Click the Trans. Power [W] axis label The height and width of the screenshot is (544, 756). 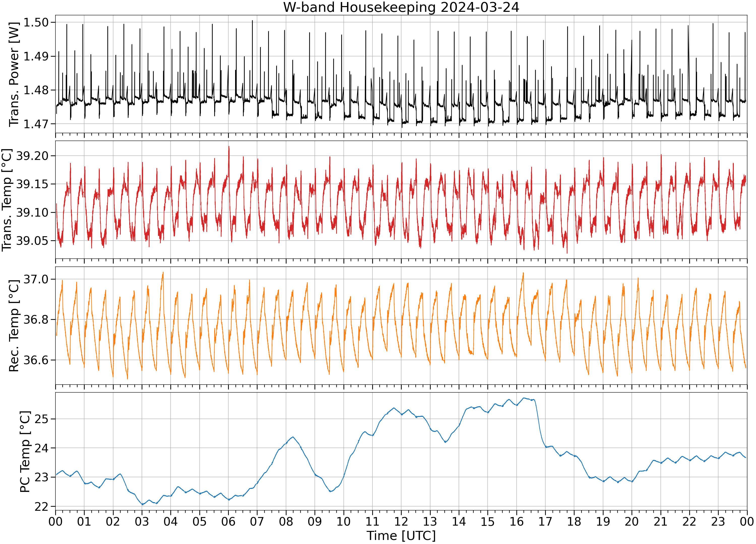click(x=14, y=74)
